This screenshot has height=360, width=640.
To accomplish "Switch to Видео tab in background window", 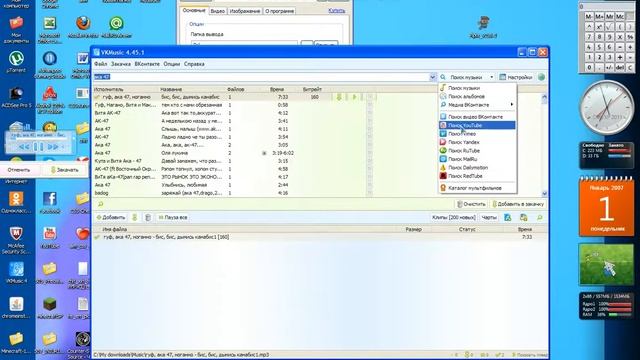I will click(x=218, y=11).
